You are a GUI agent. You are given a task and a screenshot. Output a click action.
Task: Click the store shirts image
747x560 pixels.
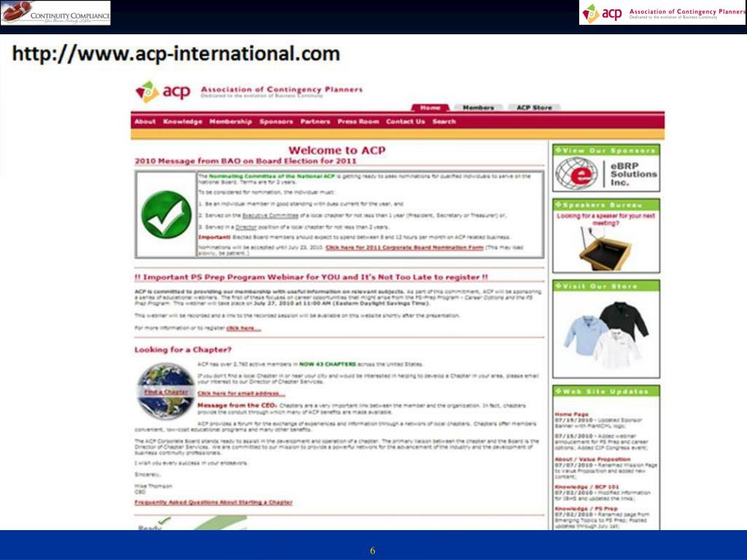coord(606,335)
